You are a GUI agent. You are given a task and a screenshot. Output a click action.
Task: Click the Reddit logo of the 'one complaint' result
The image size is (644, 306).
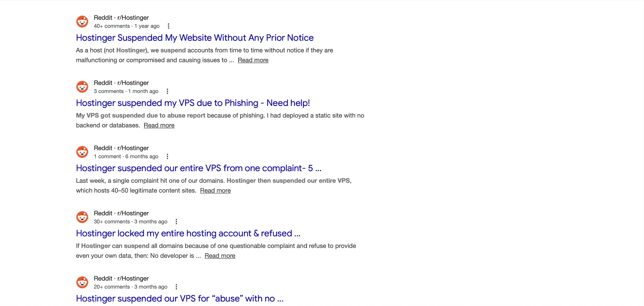coord(82,152)
